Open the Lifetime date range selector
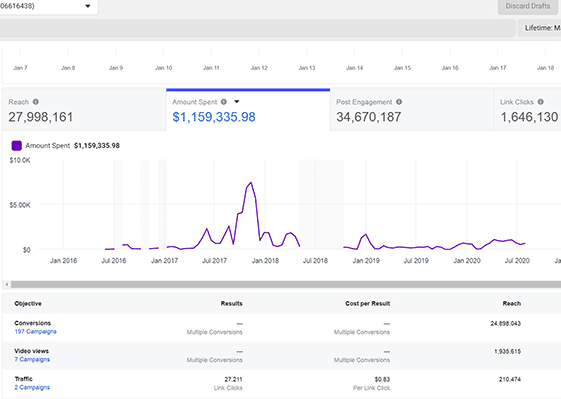This screenshot has height=399, width=561. 540,28
